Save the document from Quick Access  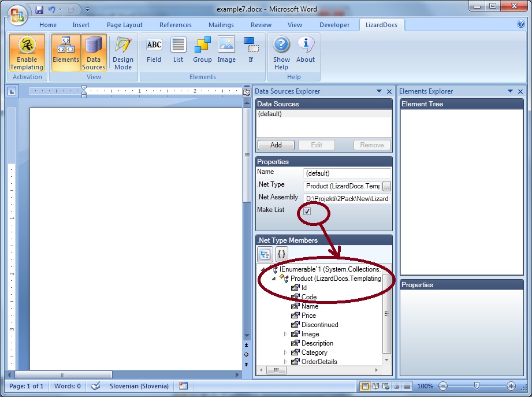[x=39, y=9]
